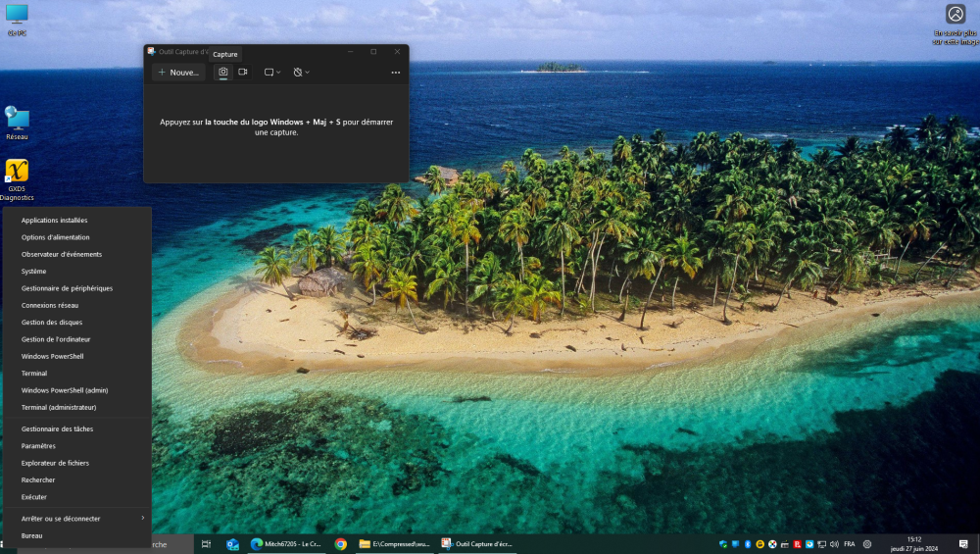Open the capture shape mode dropdown
The width and height of the screenshot is (980, 554).
(x=271, y=73)
